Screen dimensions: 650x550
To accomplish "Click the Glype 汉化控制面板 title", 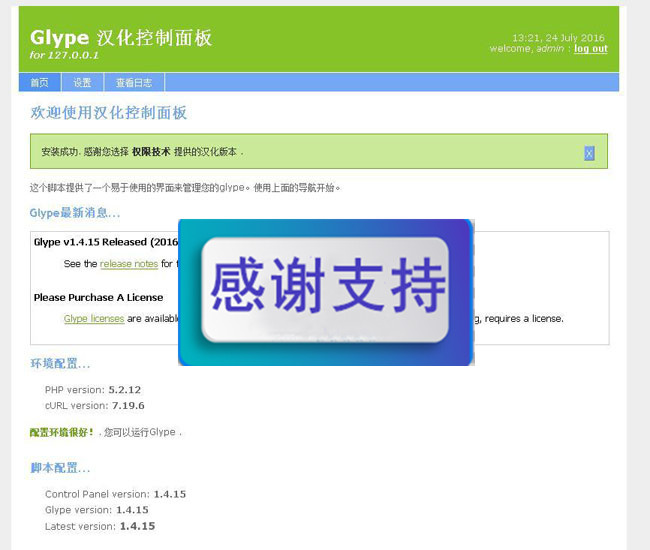I will pyautogui.click(x=121, y=38).
